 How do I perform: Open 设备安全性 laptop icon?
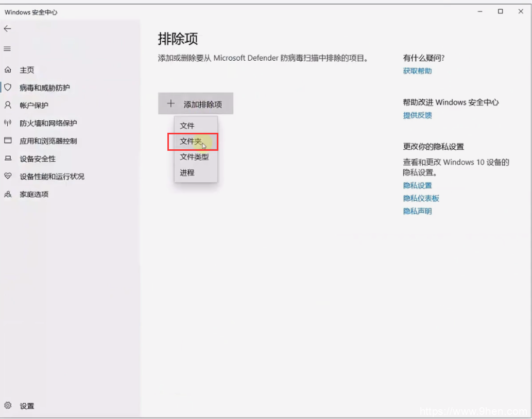8,159
